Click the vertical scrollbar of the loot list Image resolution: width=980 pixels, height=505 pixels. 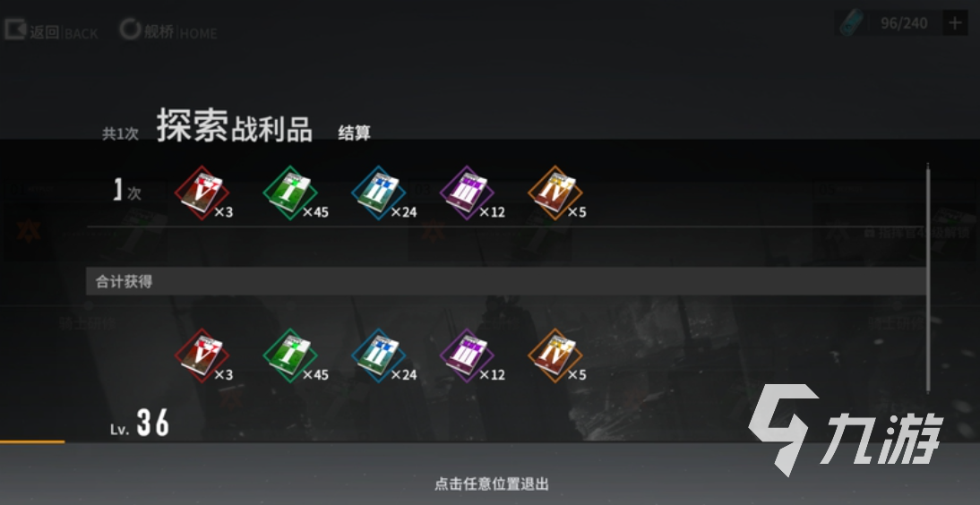coord(928,278)
